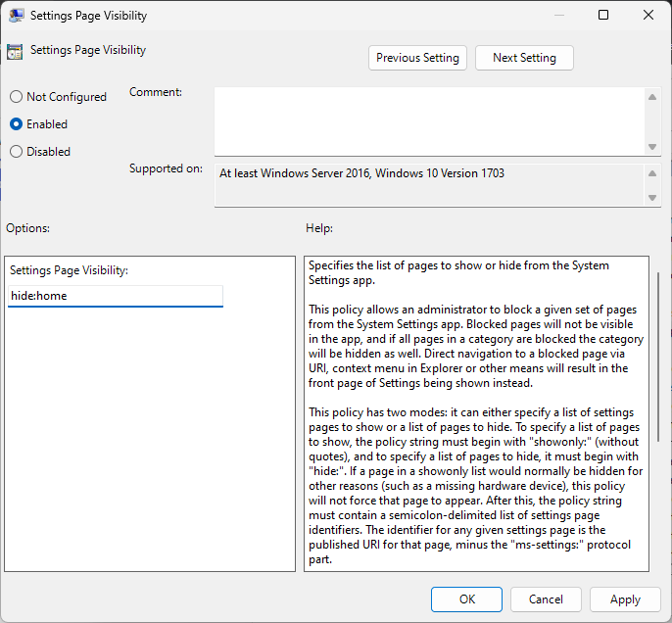Go to Next Setting
The height and width of the screenshot is (623, 672).
[x=524, y=58]
